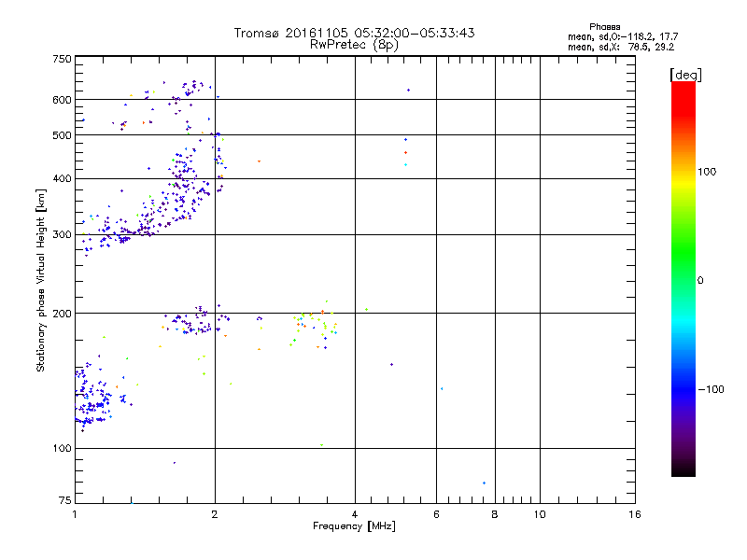Click the y-axis tick label '200'
Viewport: 747px width, 560px height.
[62, 314]
